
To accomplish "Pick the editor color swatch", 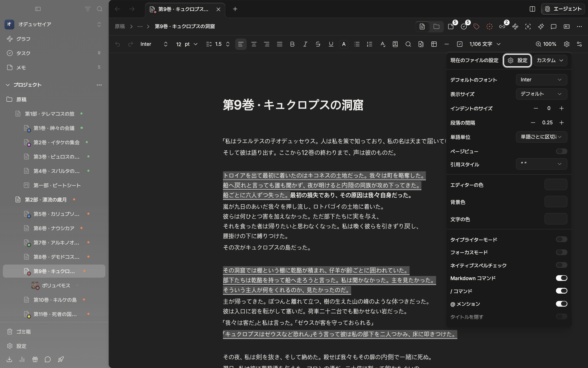I will 556,185.
